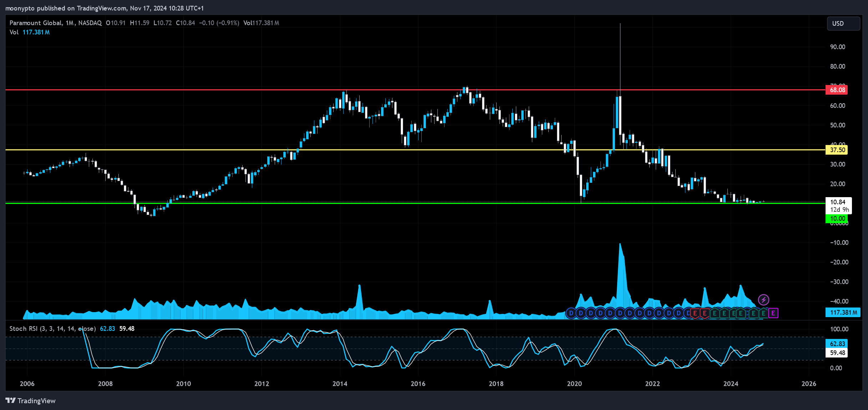Click the 60.00 price axis label
868x410 pixels.
[838, 106]
